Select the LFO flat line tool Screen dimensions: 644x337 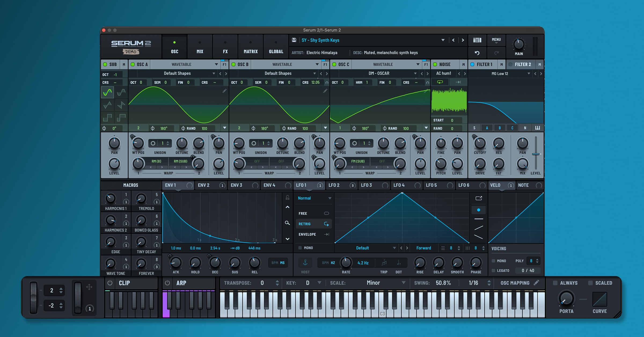coord(478,219)
